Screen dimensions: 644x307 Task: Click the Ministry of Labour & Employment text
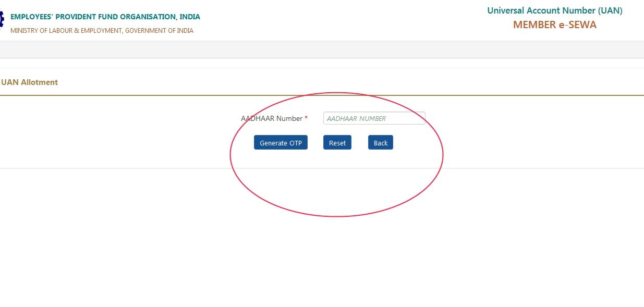(102, 30)
